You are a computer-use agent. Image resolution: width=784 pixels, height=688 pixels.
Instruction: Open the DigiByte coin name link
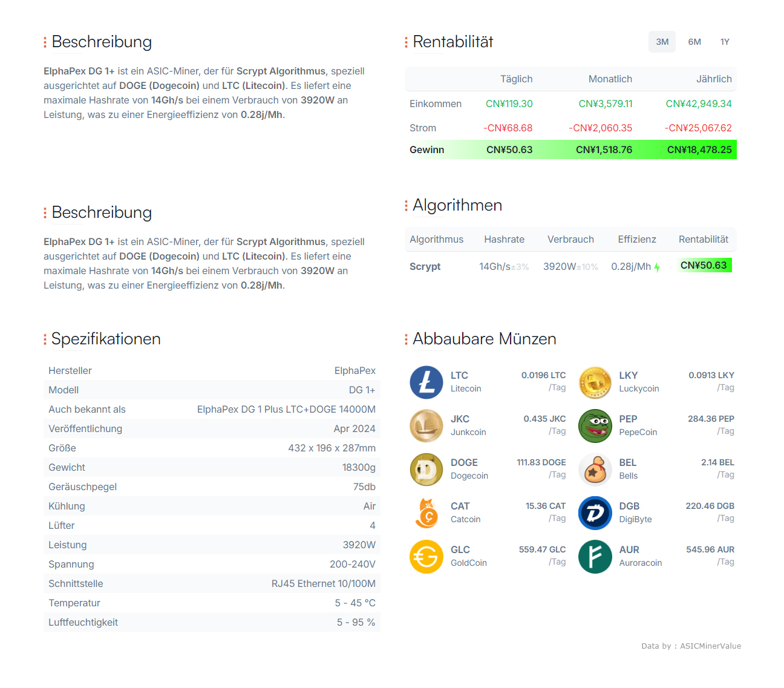(635, 519)
